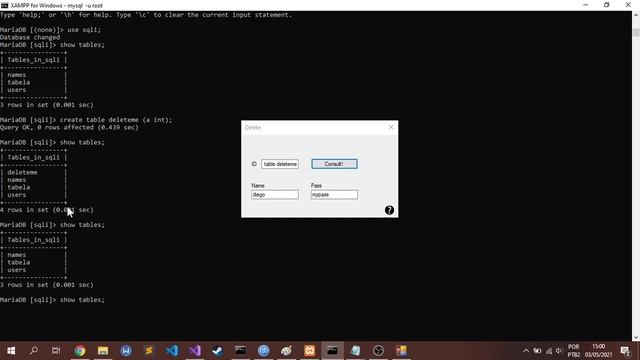This screenshot has width=640, height=360.
Task: Click '4 rows in set' result line
Action: pyautogui.click(x=47, y=210)
